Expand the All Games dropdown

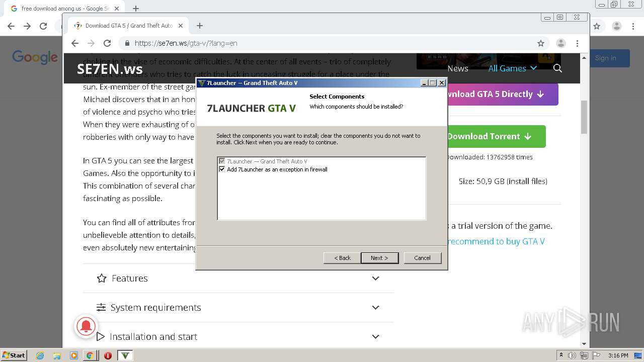512,68
